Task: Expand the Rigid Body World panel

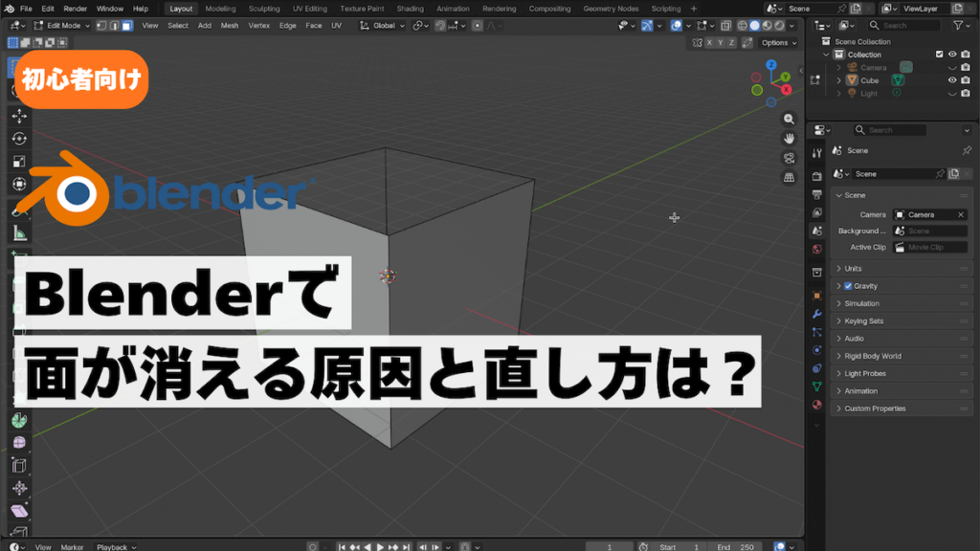Action: 872,356
